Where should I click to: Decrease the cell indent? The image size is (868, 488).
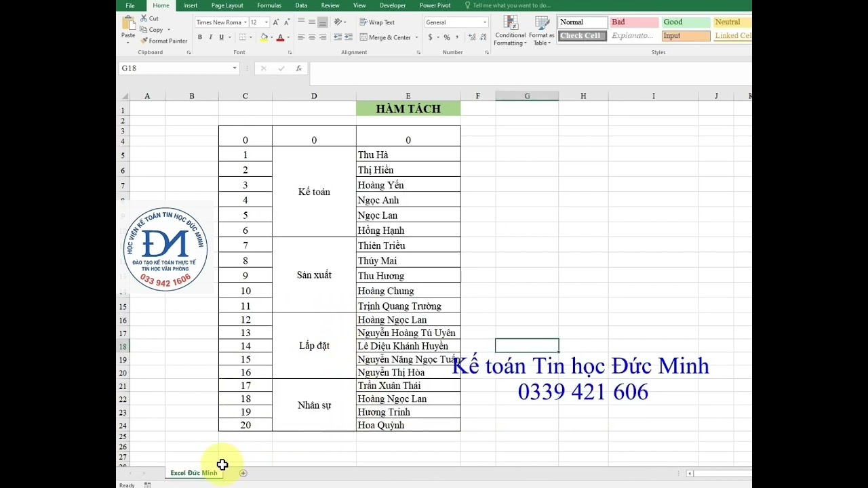(x=338, y=37)
